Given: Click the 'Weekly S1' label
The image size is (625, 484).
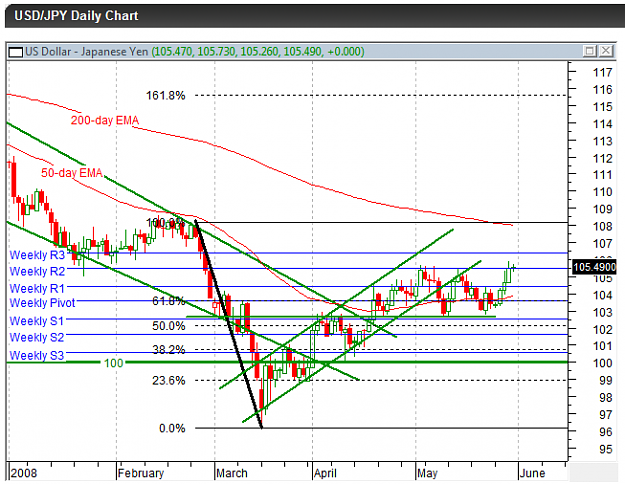Looking at the screenshot, I should click(x=37, y=321).
